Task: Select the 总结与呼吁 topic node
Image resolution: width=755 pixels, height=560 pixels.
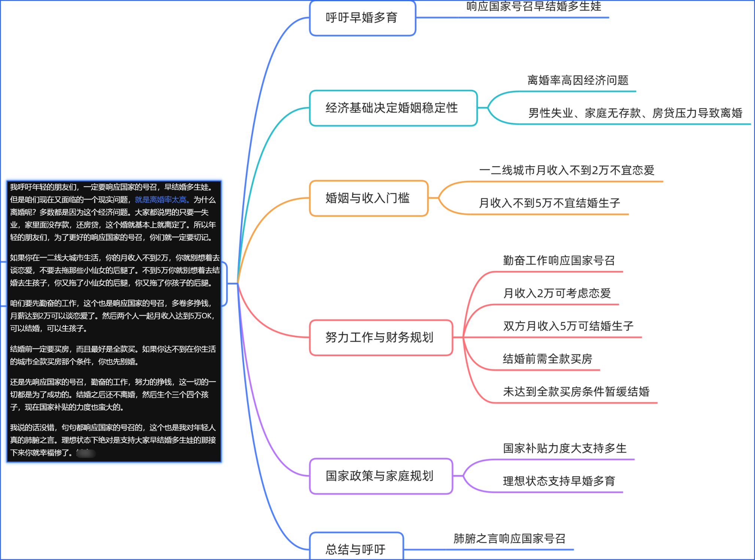Action: pyautogui.click(x=356, y=549)
